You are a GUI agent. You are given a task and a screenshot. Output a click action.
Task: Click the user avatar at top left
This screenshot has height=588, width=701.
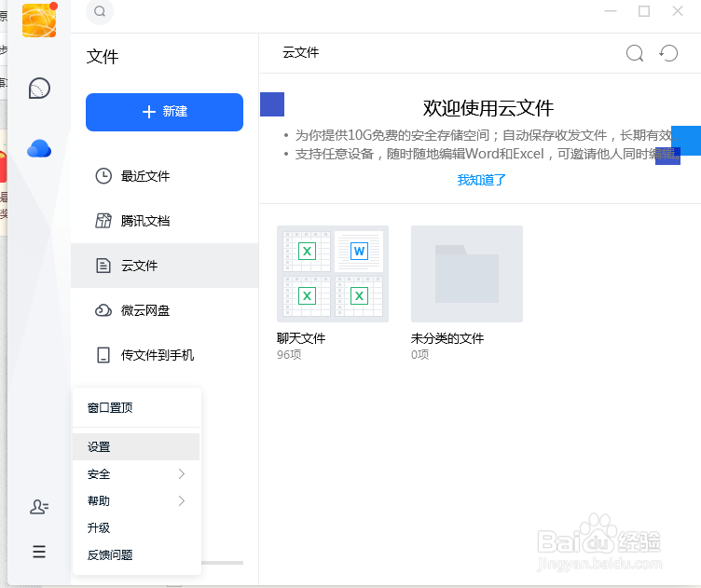(x=39, y=21)
